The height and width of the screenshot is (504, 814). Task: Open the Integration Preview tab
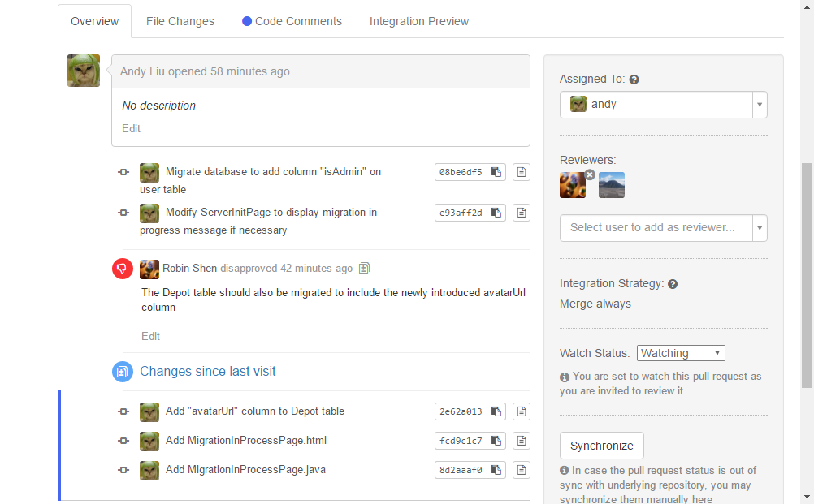pyautogui.click(x=419, y=21)
